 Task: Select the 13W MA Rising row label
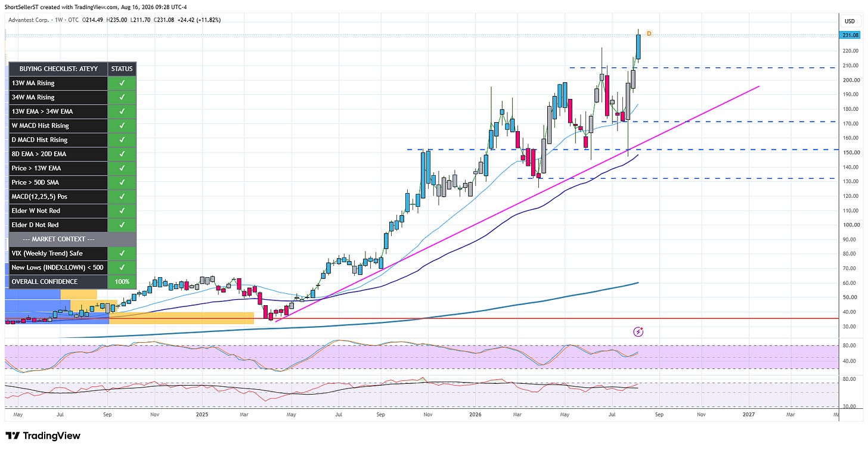(x=33, y=83)
